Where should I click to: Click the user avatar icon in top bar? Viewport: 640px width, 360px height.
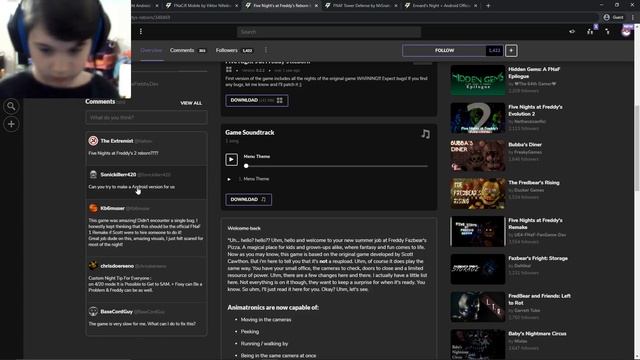626,31
